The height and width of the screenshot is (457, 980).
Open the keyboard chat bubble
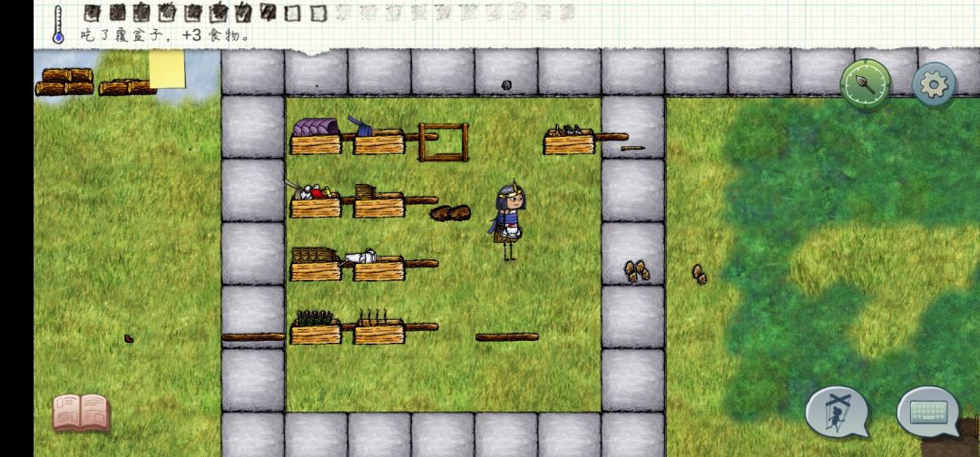(x=928, y=412)
